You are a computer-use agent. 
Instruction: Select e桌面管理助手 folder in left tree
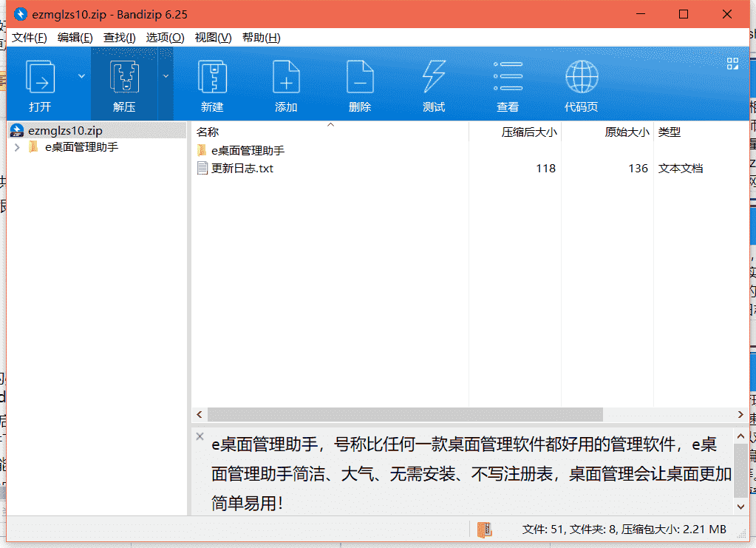tap(81, 147)
